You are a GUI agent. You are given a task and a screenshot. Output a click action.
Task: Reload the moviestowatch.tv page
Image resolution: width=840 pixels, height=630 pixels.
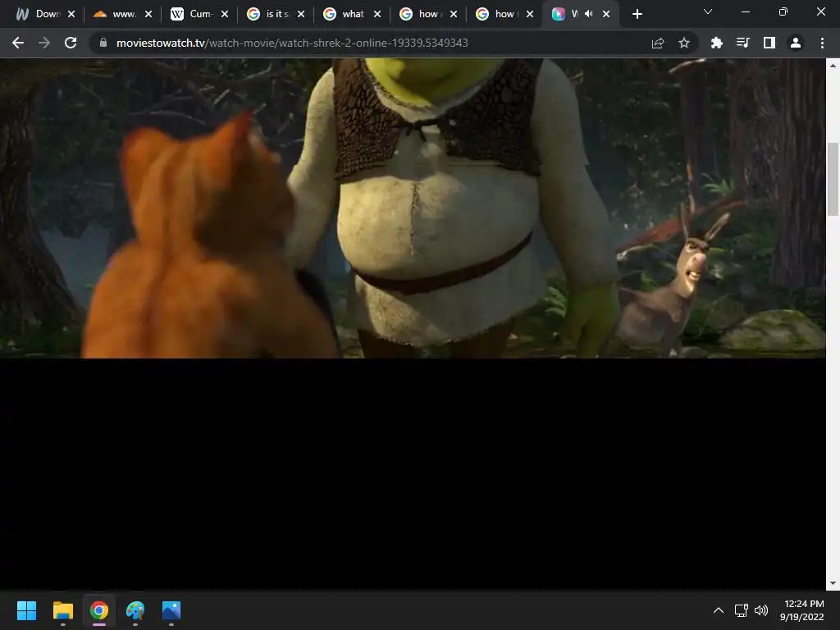[x=71, y=43]
